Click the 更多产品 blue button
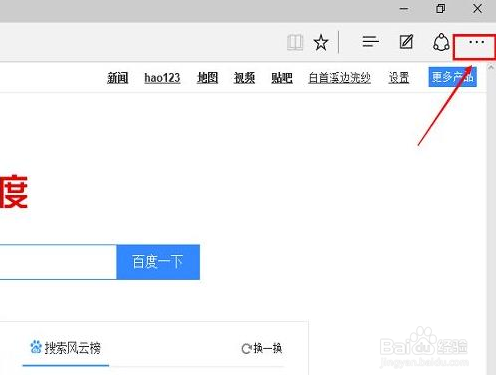 point(452,77)
